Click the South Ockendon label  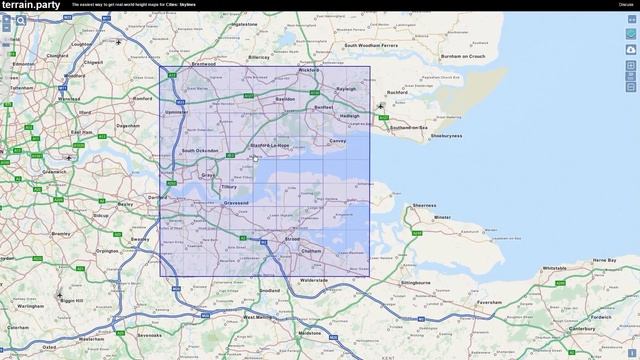(200, 151)
